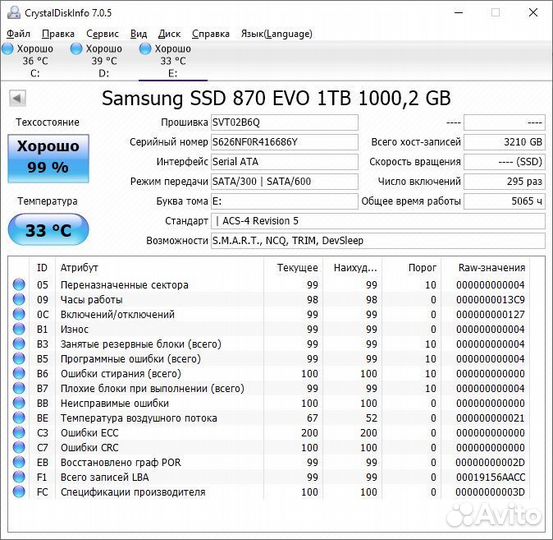Click the drive letter field E:
Image resolution: width=553 pixels, height=540 pixels.
(285, 201)
